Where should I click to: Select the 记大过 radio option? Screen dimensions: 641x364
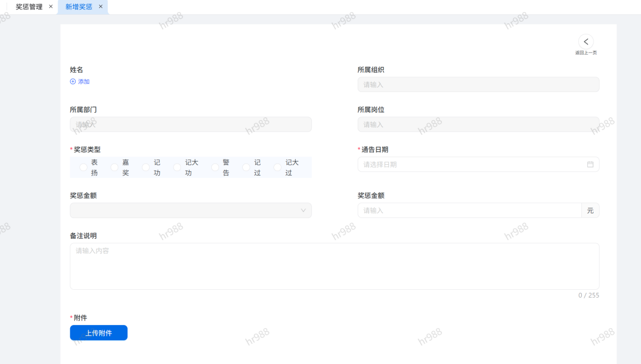(x=278, y=168)
